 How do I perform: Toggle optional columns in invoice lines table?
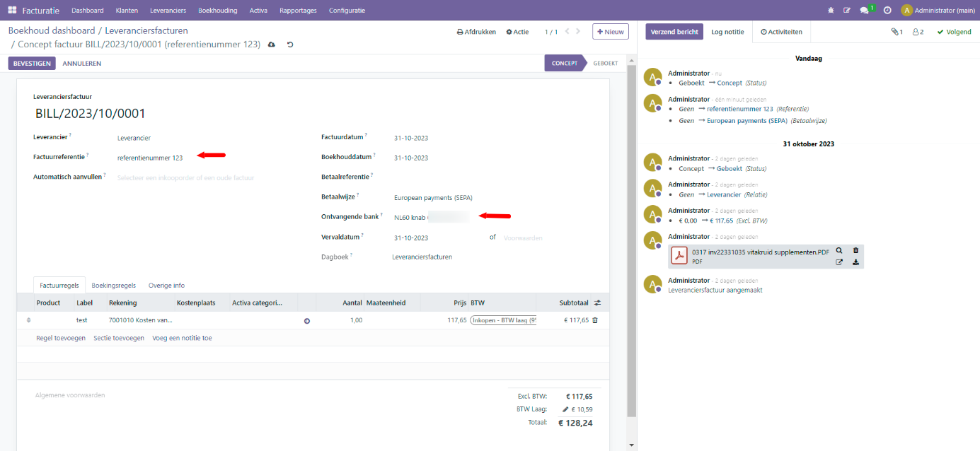click(x=597, y=303)
